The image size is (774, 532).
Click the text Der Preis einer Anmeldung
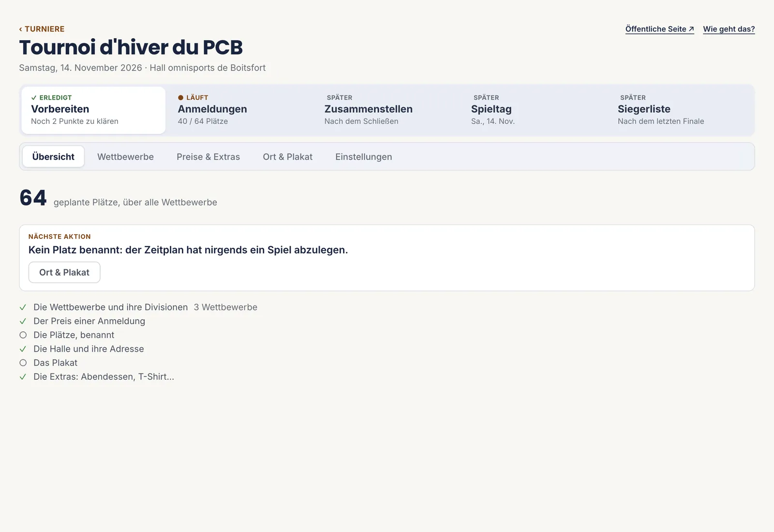[89, 321]
